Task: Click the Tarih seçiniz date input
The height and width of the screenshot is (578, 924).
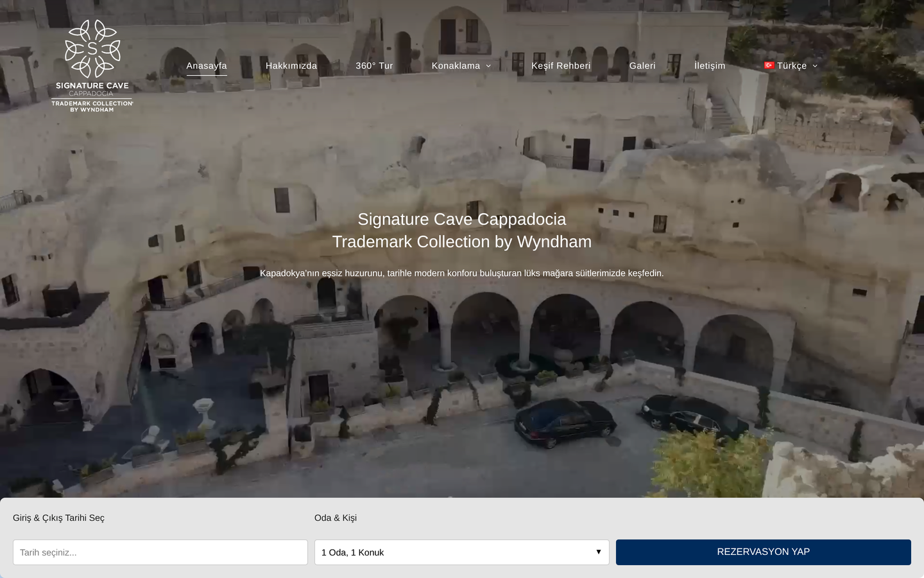Action: [160, 552]
